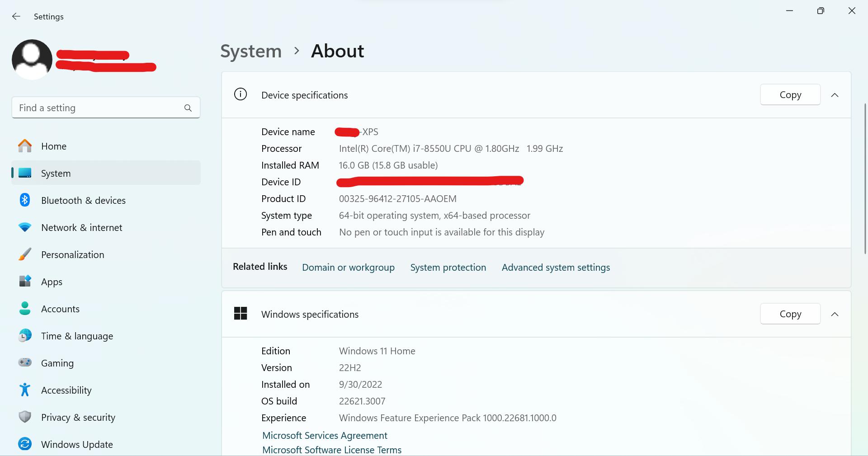Click the System breadcrumb in header

[x=251, y=51]
